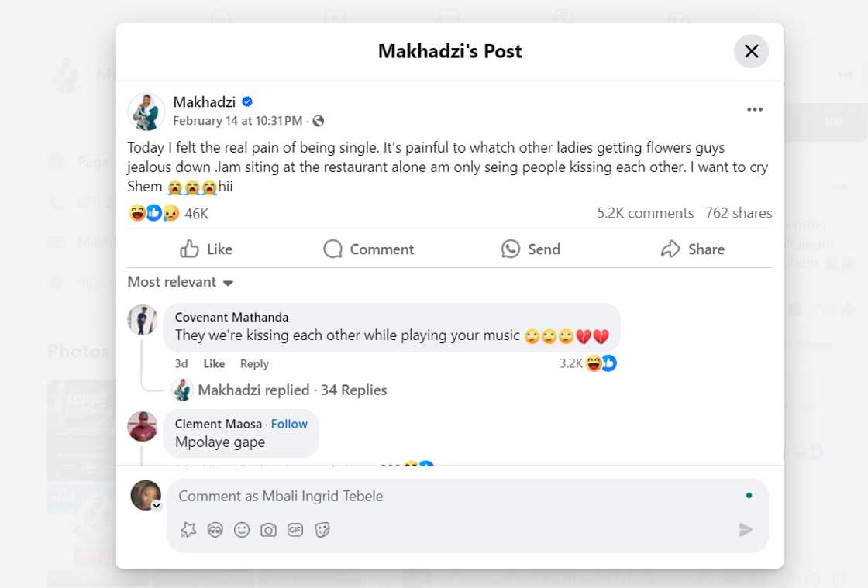The image size is (868, 588).
Task: Open the GIF picker in comment box
Action: (x=295, y=530)
